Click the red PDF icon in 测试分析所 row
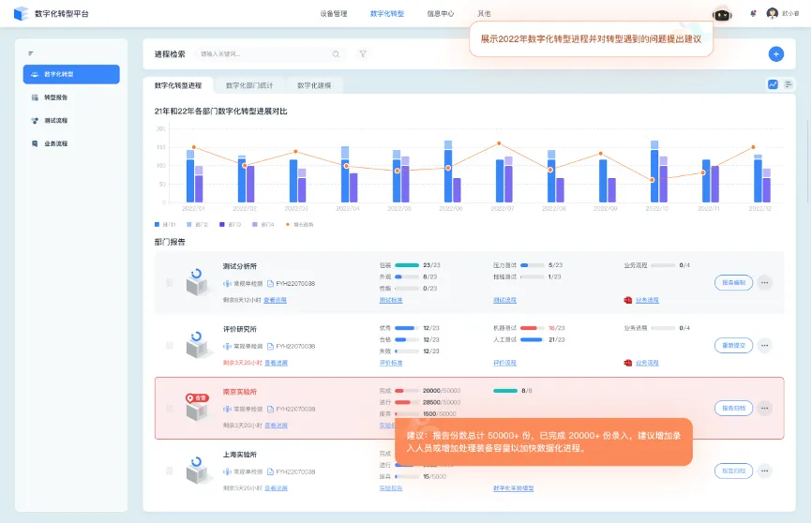 click(627, 300)
